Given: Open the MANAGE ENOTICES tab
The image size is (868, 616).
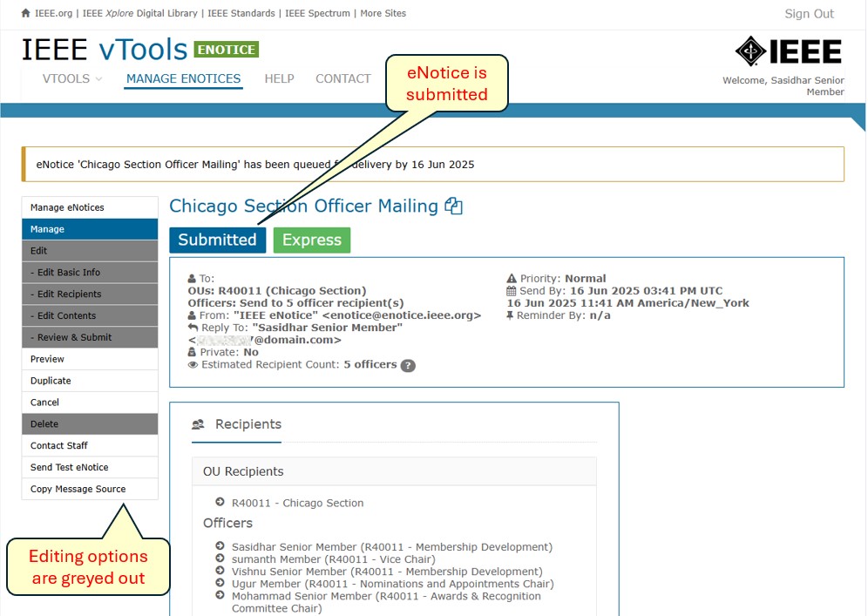Looking at the screenshot, I should click(183, 78).
